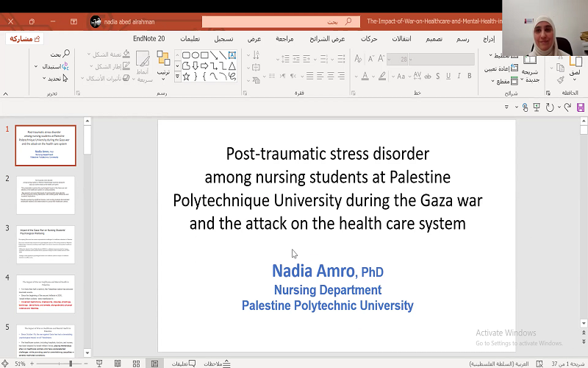
Task: Expand the Replace (استبدال) dropdown arrow
Action: point(36,66)
